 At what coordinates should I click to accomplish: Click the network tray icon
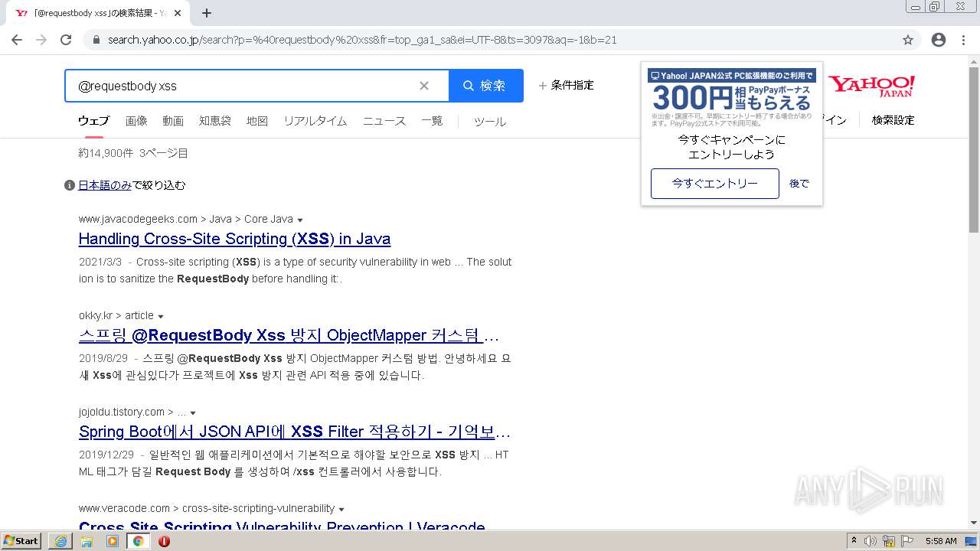pos(889,541)
